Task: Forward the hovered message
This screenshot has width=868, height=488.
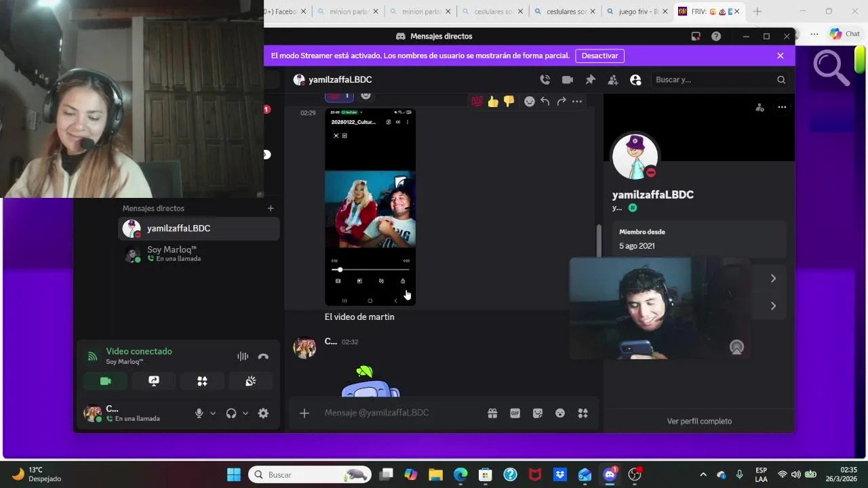Action: point(561,101)
